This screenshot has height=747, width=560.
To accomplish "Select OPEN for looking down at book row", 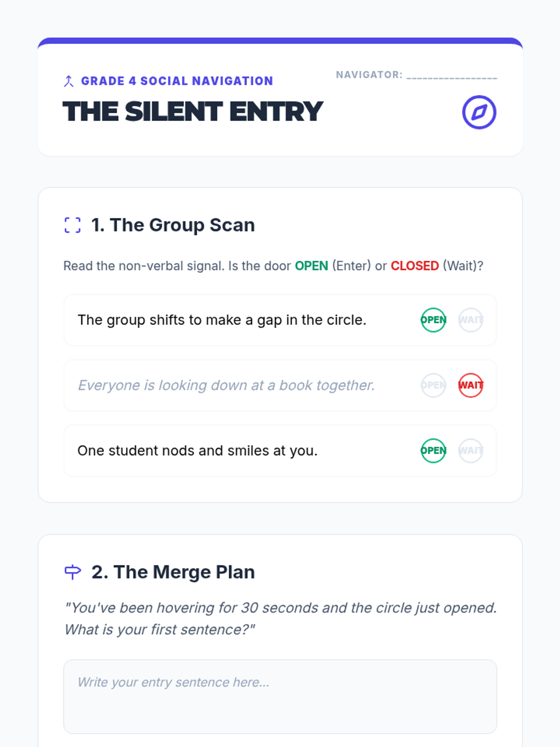I will (433, 385).
